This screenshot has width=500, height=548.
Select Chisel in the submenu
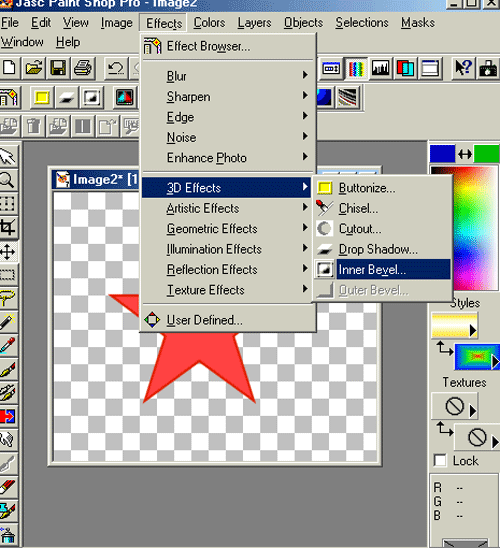(x=383, y=208)
